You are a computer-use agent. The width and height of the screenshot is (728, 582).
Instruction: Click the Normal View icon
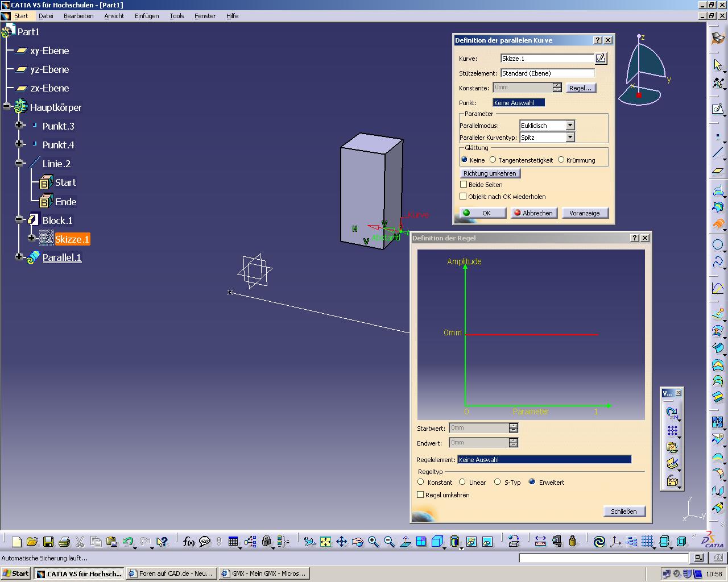point(405,542)
